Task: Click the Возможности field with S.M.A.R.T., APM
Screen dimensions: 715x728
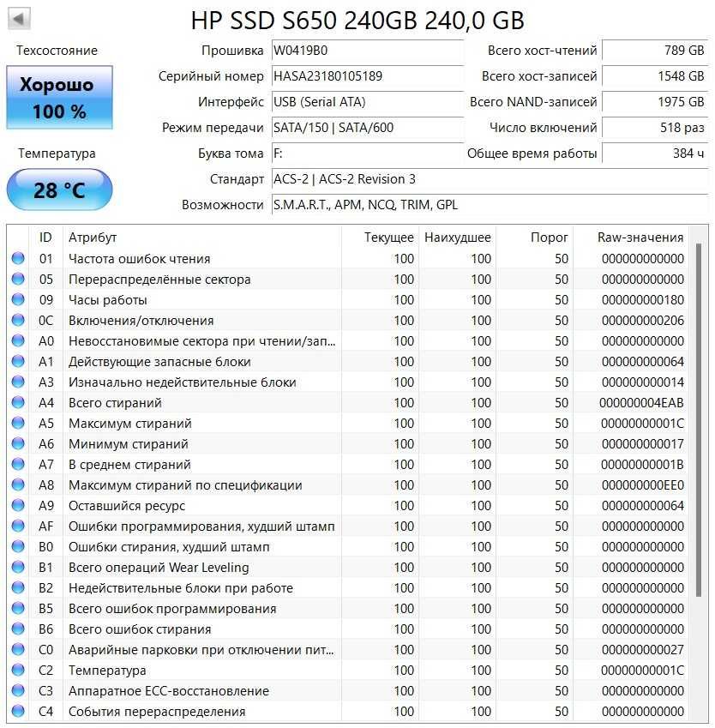Action: [x=490, y=205]
